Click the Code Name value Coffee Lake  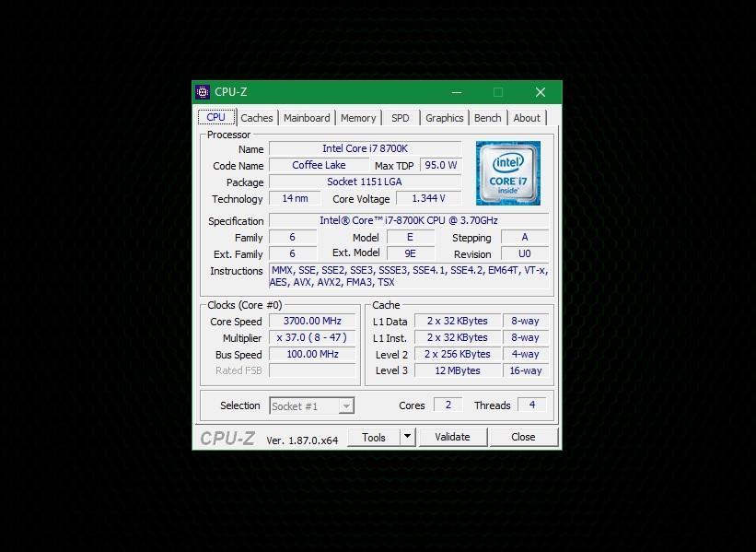coord(319,165)
